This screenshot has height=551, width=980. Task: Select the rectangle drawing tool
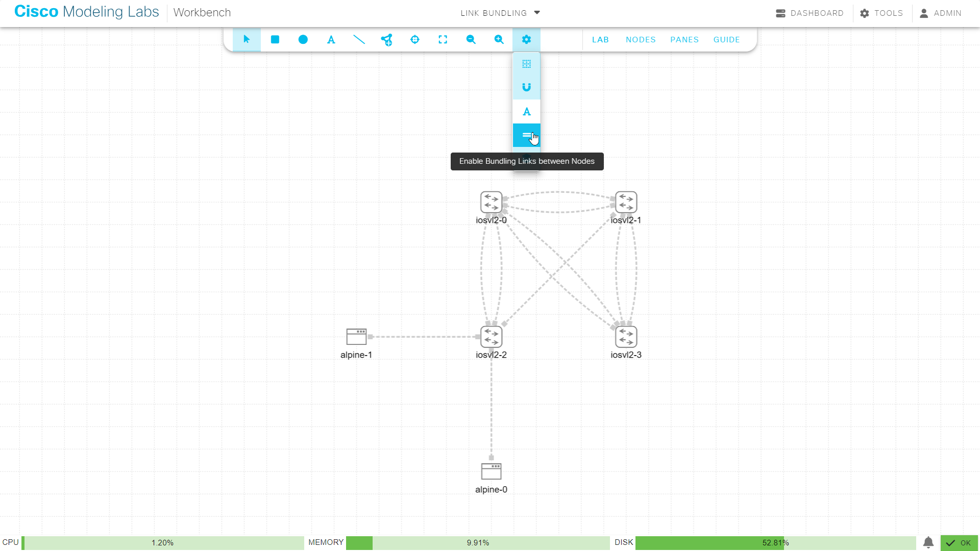click(x=275, y=39)
